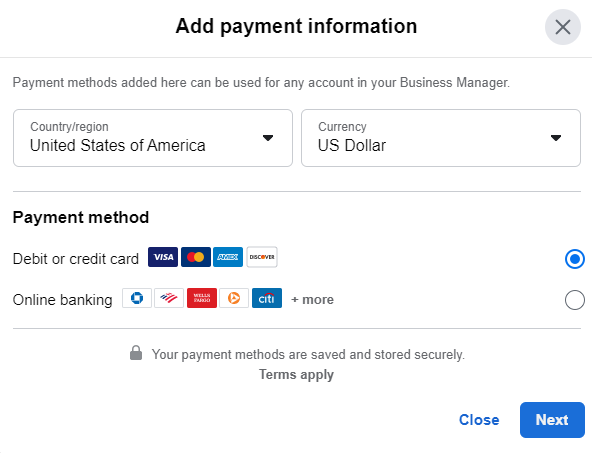Click the Citi bank logo
The image size is (592, 453).
pos(267,298)
